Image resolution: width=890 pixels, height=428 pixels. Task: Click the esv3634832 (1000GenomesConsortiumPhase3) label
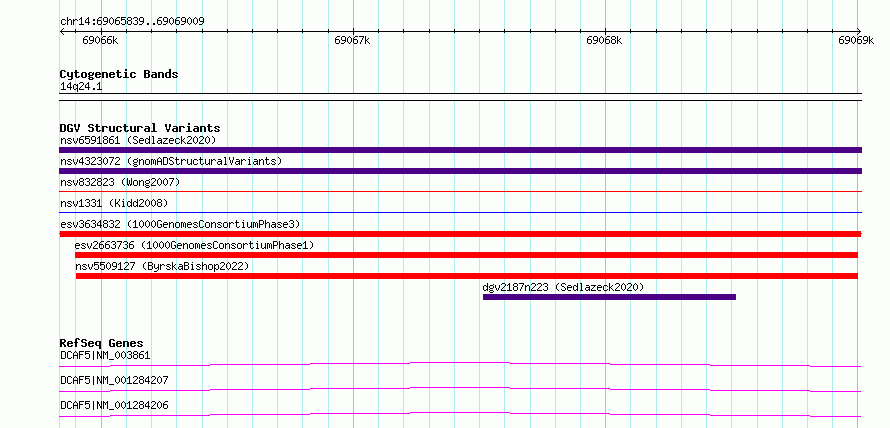[x=180, y=224]
